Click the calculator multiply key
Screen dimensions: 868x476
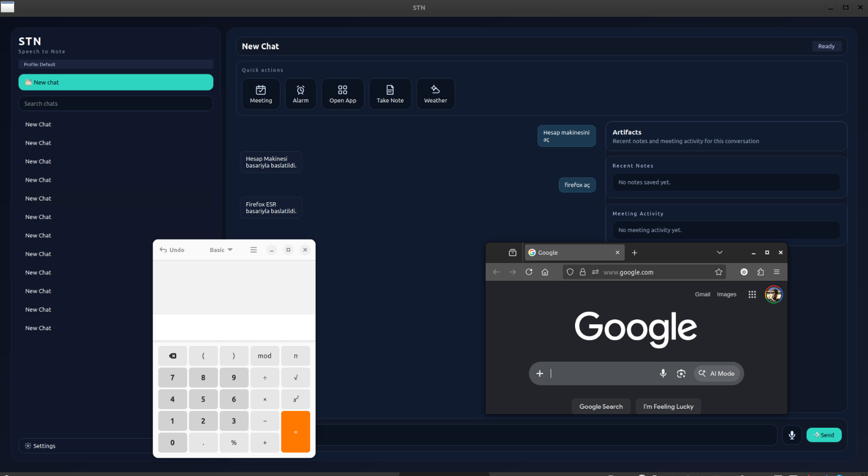pyautogui.click(x=265, y=399)
